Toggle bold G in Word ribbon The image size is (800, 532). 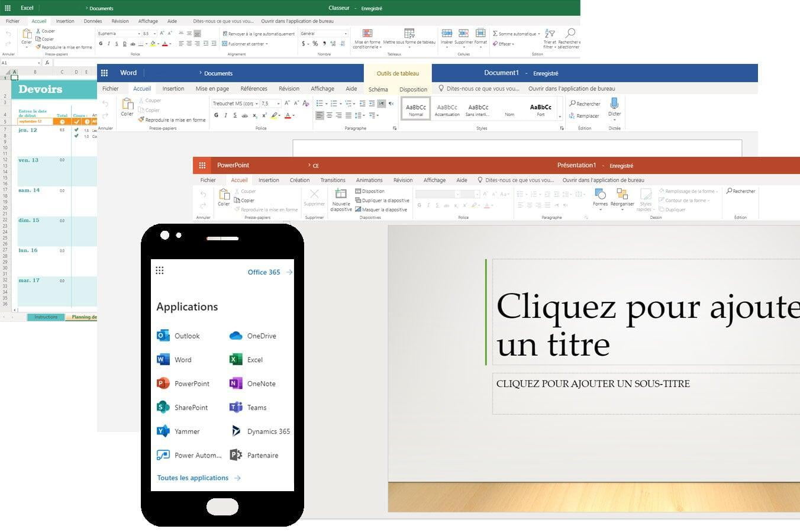[x=216, y=115]
